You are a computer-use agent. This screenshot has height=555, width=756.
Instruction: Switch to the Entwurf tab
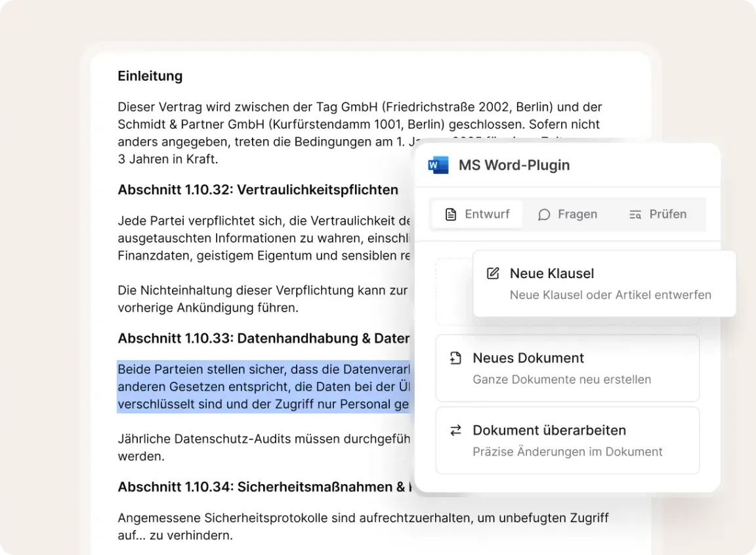point(477,215)
